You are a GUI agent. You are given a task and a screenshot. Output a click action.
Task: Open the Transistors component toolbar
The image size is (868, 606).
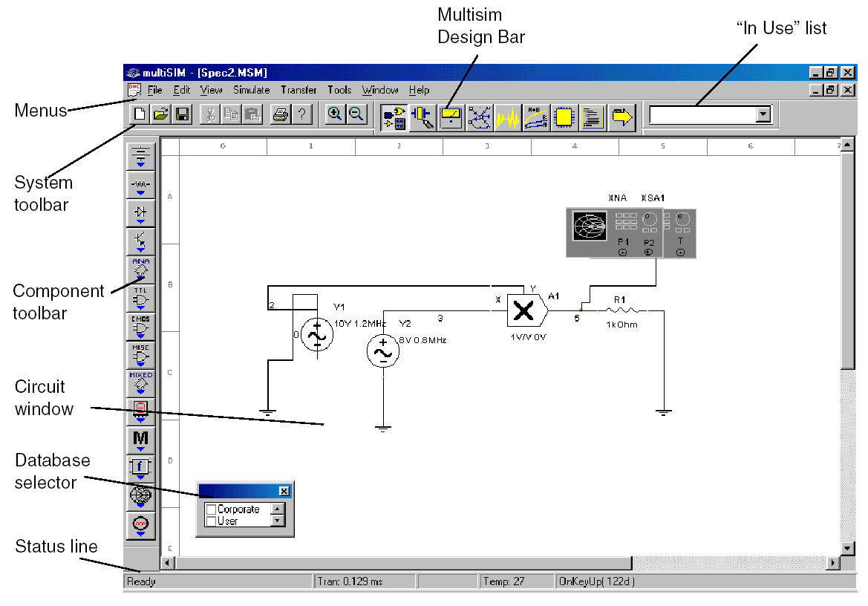pos(140,242)
